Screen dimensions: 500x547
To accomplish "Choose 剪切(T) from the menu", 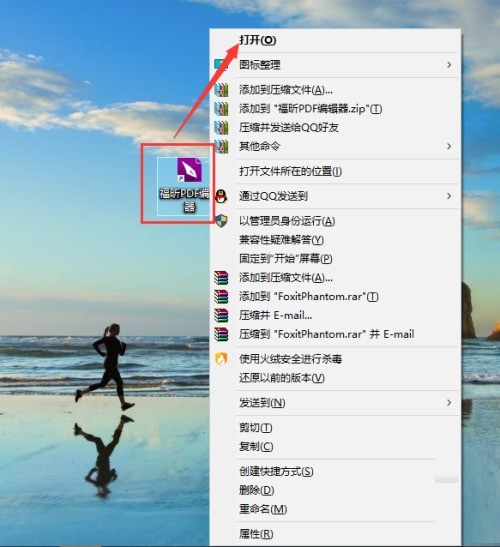I will [256, 428].
